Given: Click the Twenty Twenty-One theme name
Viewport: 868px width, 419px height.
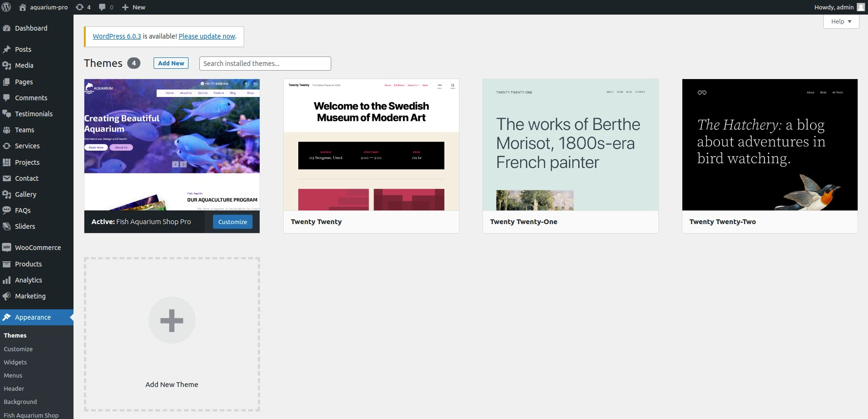Looking at the screenshot, I should 524,222.
